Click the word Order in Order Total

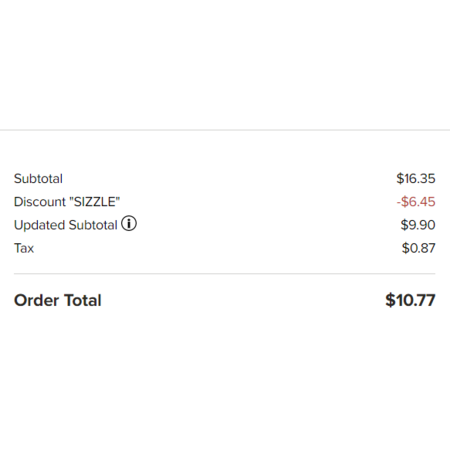pyautogui.click(x=37, y=300)
